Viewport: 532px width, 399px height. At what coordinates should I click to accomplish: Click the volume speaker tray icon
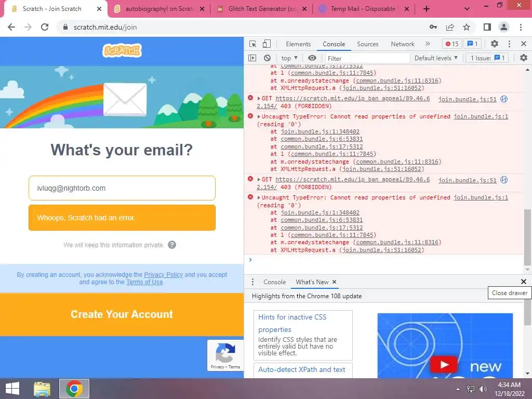click(x=483, y=389)
